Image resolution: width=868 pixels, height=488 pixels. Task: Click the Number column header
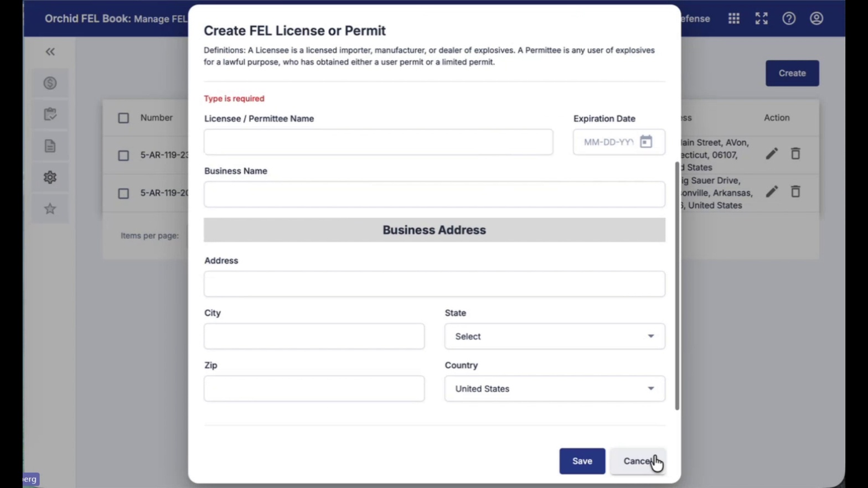click(x=157, y=118)
